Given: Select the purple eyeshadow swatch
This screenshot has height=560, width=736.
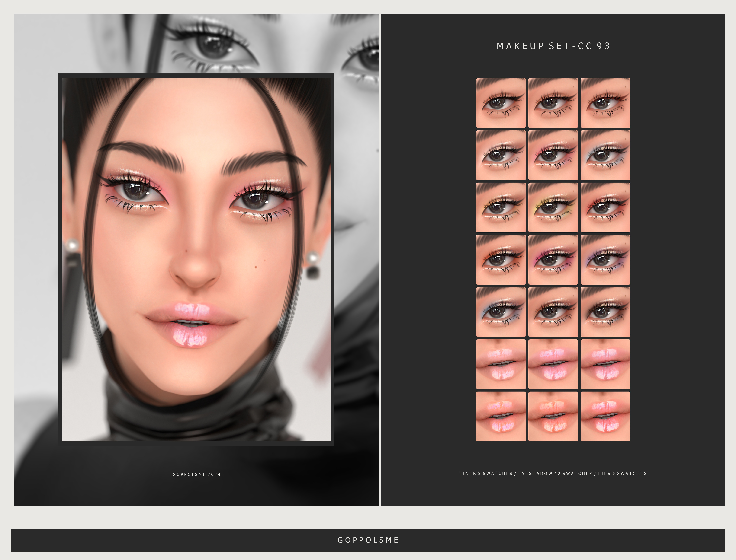Looking at the screenshot, I should [x=605, y=260].
